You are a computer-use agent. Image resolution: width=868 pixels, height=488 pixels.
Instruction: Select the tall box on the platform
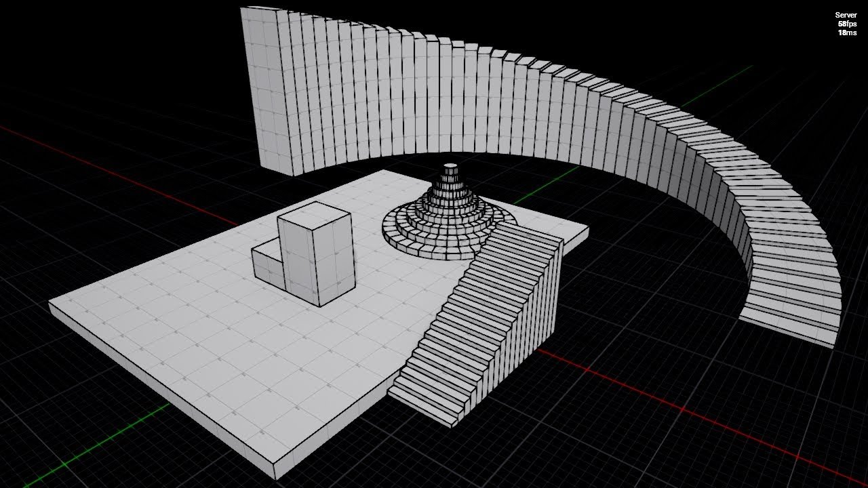[316, 254]
